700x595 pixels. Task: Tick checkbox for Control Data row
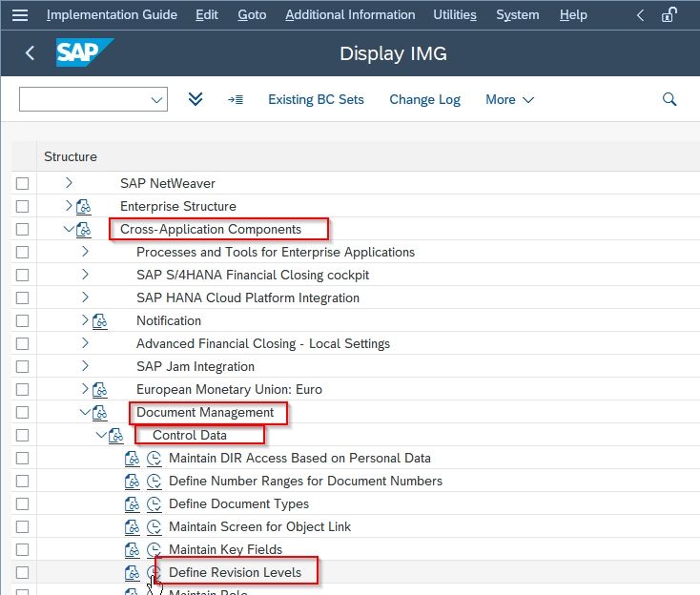[x=22, y=435]
